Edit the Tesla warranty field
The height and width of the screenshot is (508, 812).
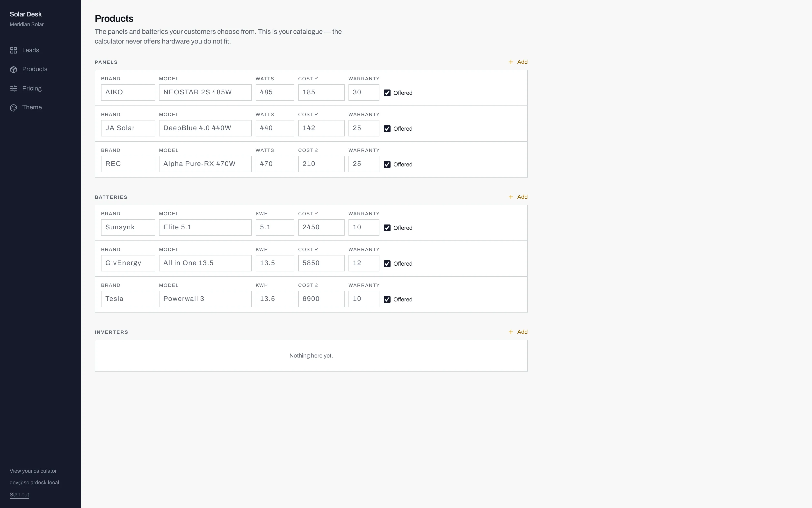pos(364,299)
